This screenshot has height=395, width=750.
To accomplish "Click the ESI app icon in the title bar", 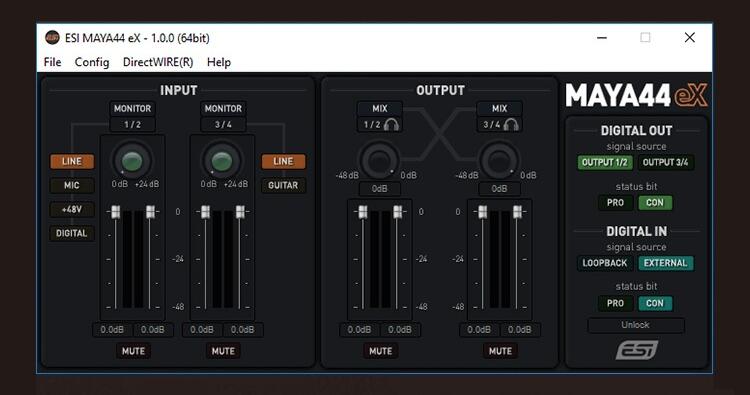I will pos(52,38).
